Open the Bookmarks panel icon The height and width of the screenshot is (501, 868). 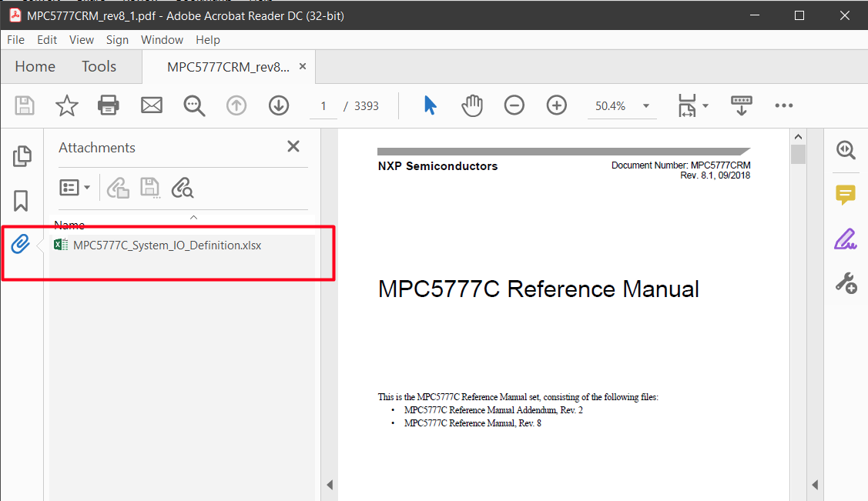21,200
